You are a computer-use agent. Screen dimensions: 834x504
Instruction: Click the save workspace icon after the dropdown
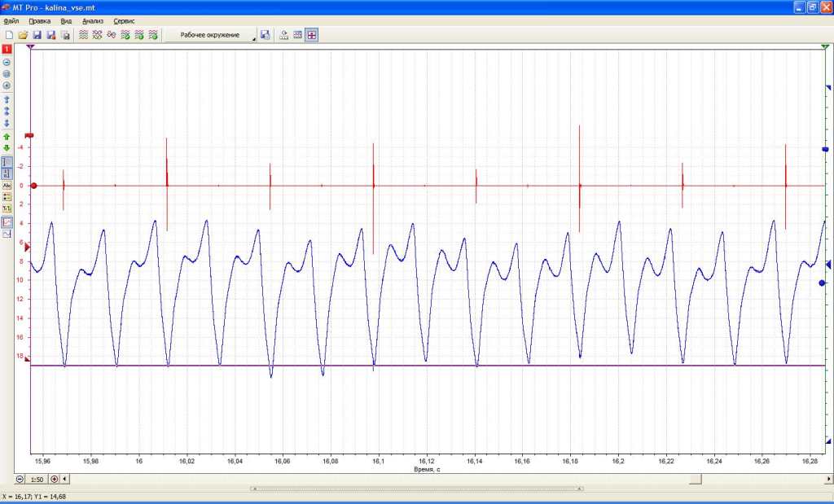click(266, 35)
